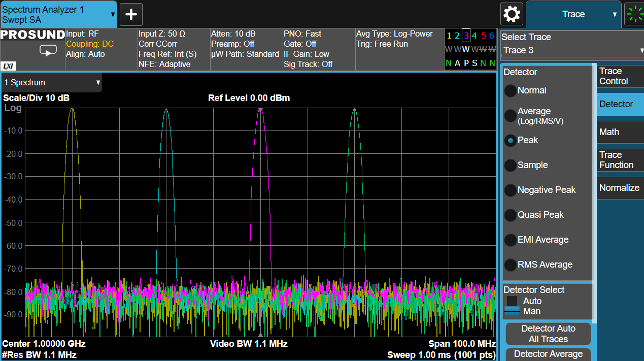The width and height of the screenshot is (644, 361).
Task: Click trace 6 indicator in trace status
Action: click(x=491, y=36)
